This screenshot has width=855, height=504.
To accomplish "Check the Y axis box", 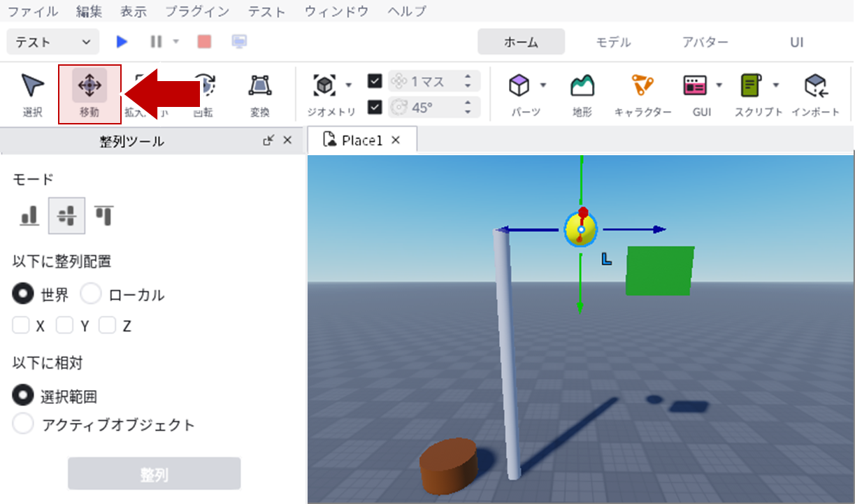I will point(65,325).
